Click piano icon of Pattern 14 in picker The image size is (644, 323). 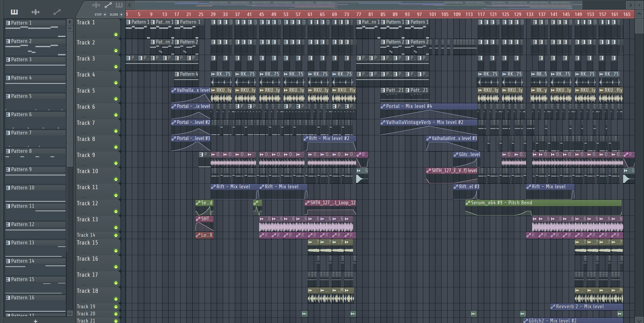(x=8, y=261)
